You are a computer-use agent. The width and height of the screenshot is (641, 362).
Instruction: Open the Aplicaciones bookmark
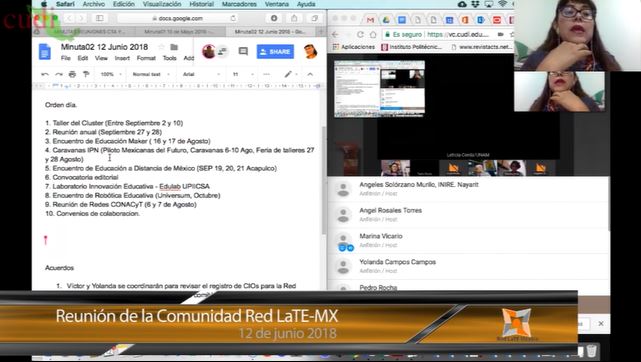(354, 47)
